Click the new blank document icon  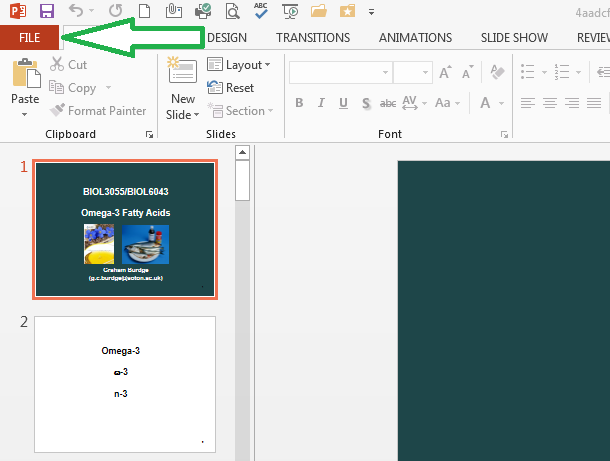coord(145,11)
